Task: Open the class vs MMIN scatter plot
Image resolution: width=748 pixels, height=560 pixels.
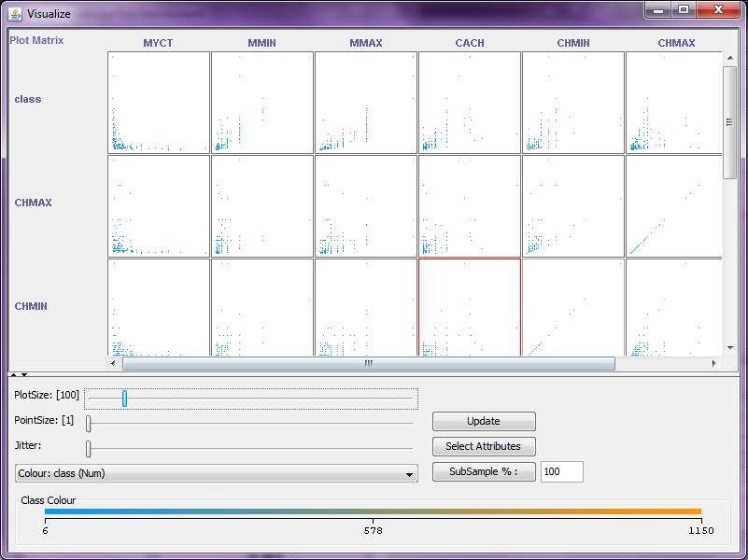Action: pyautogui.click(x=262, y=103)
